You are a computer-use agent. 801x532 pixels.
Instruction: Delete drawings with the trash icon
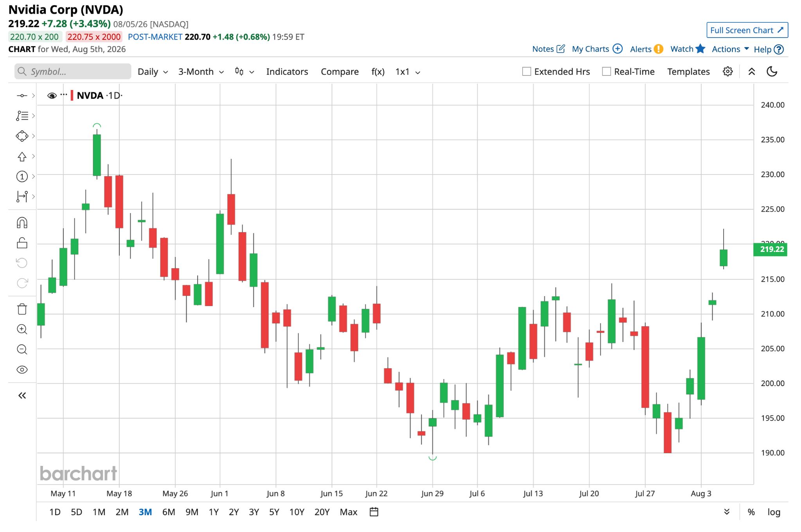(x=22, y=309)
